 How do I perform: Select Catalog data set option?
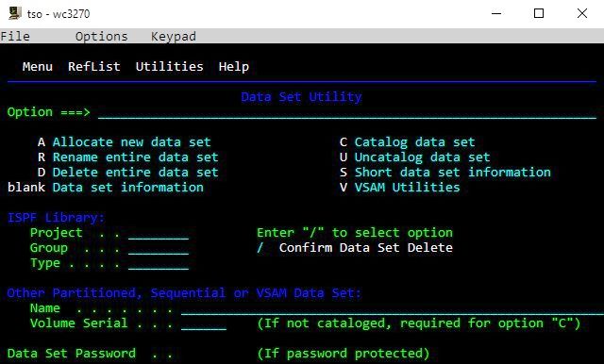(407, 142)
